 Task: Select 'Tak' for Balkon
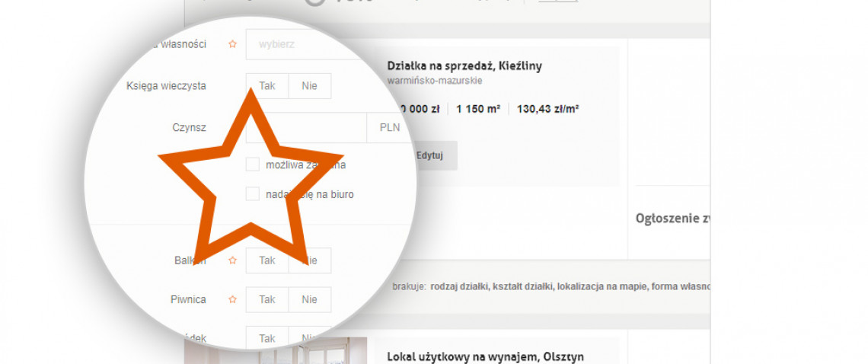pyautogui.click(x=267, y=260)
